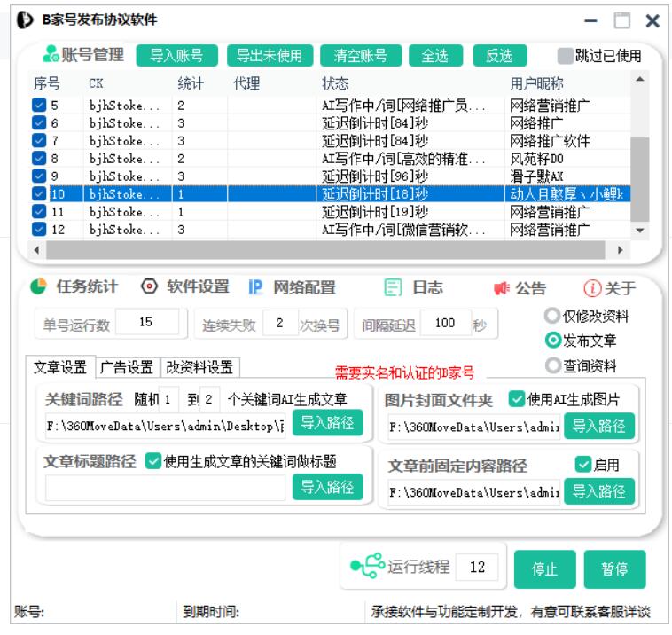Image resolution: width=672 pixels, height=635 pixels.
Task: Switch to the 广告设置 tab
Action: tap(128, 367)
